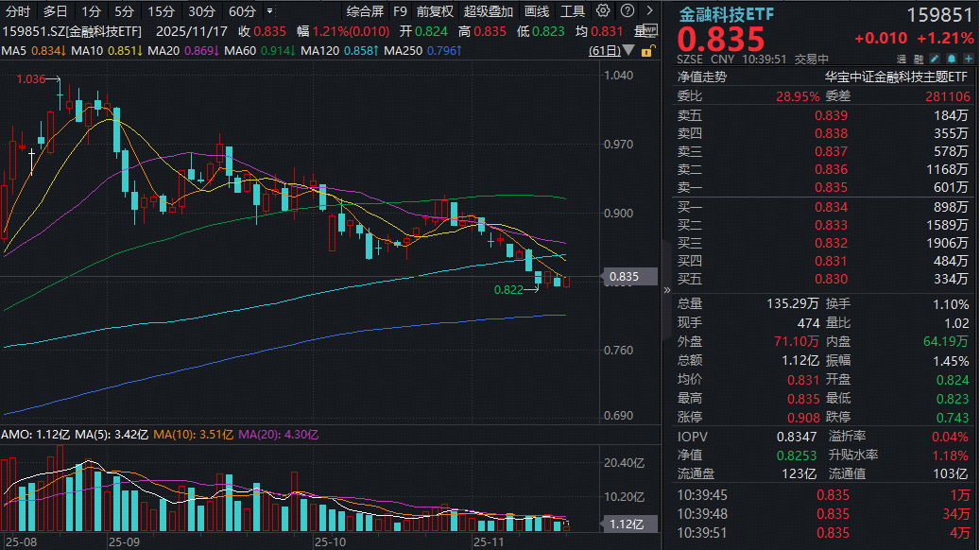The image size is (980, 550).
Task: Open the 工具 tools menu
Action: [x=573, y=11]
